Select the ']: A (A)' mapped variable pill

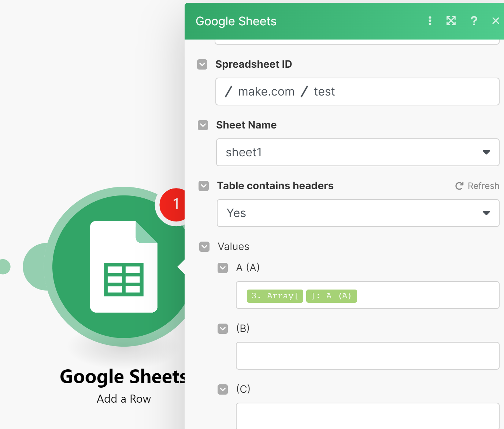[331, 296]
